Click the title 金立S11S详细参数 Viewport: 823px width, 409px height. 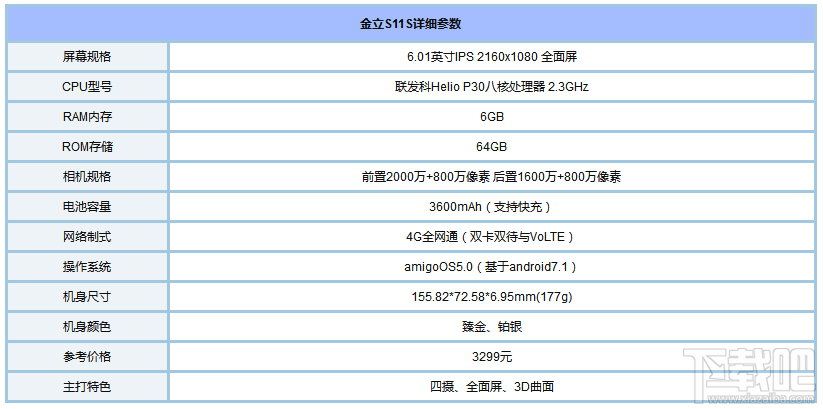click(410, 24)
